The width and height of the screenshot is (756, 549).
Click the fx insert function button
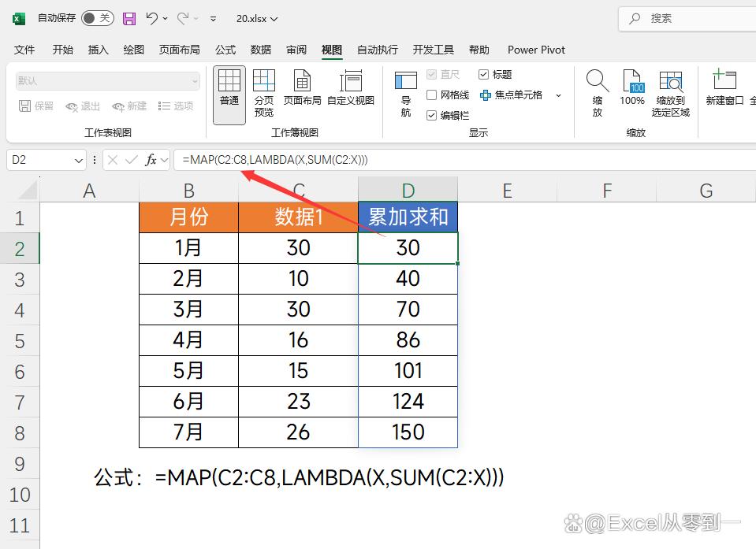click(x=151, y=161)
